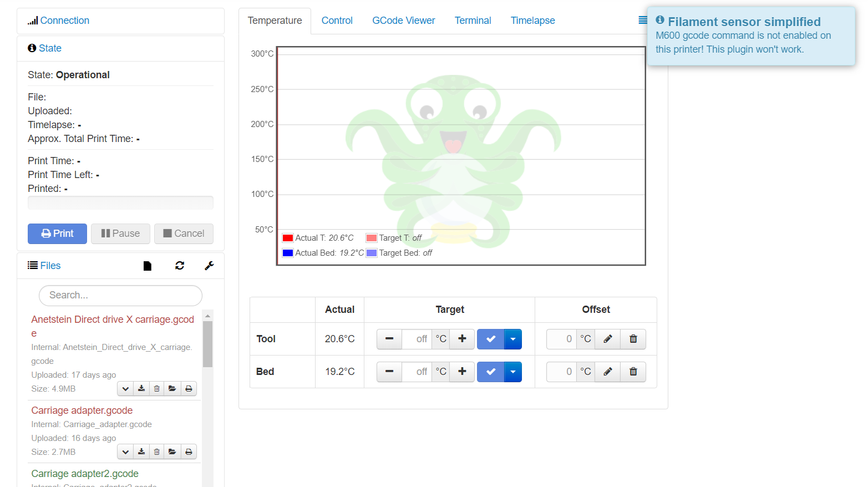Decrease Bed target temperature
Viewport: 868px width, 487px height.
(x=389, y=372)
